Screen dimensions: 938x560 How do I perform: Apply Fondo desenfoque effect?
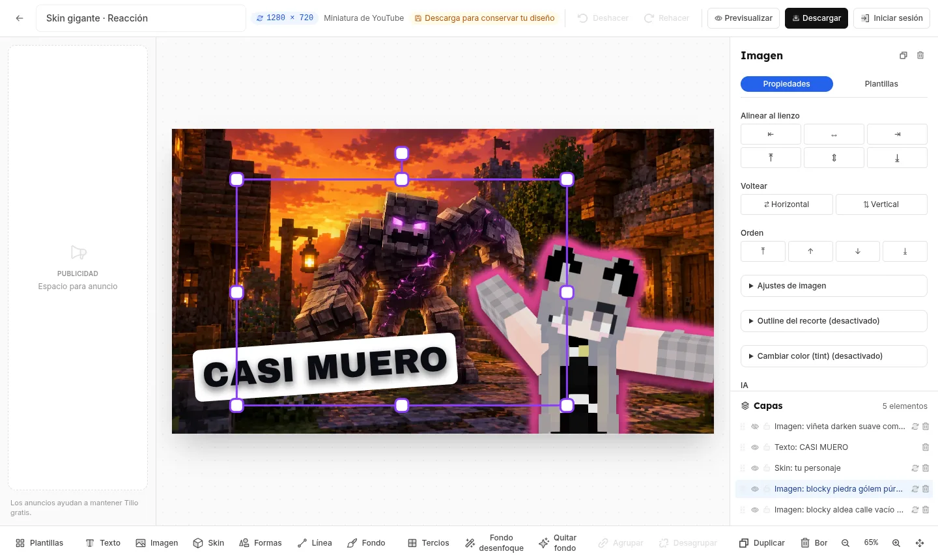tap(494, 543)
